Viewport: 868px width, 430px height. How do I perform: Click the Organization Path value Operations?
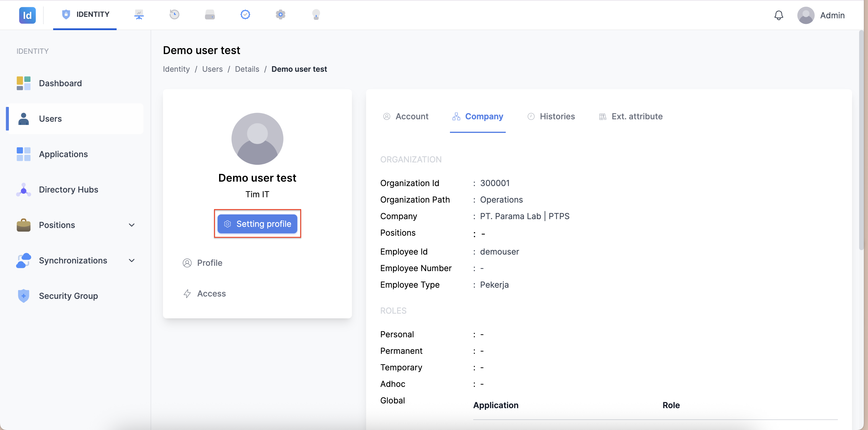click(x=501, y=200)
